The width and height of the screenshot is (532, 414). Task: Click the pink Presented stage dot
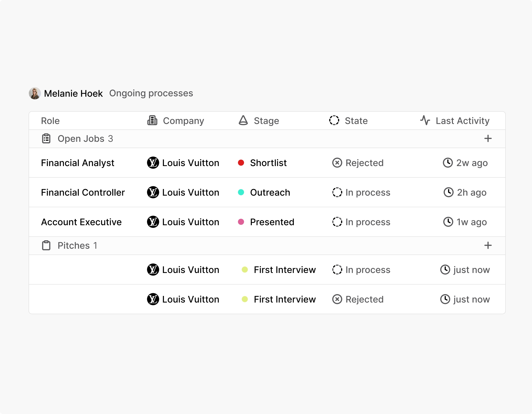(241, 222)
